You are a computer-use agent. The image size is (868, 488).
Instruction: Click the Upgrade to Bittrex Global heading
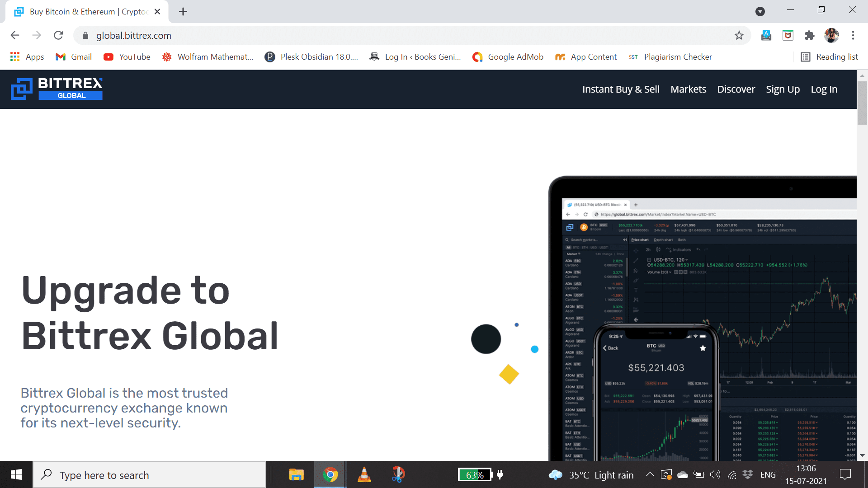pyautogui.click(x=150, y=313)
